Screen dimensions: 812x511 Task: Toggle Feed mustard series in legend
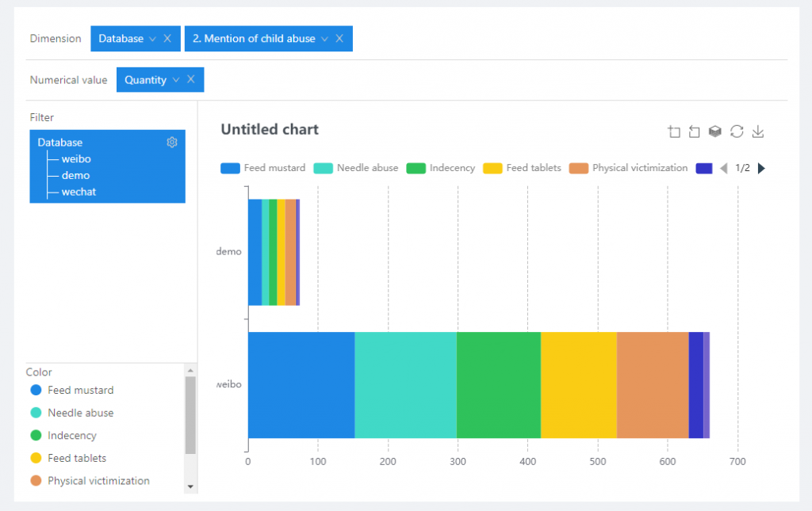263,168
